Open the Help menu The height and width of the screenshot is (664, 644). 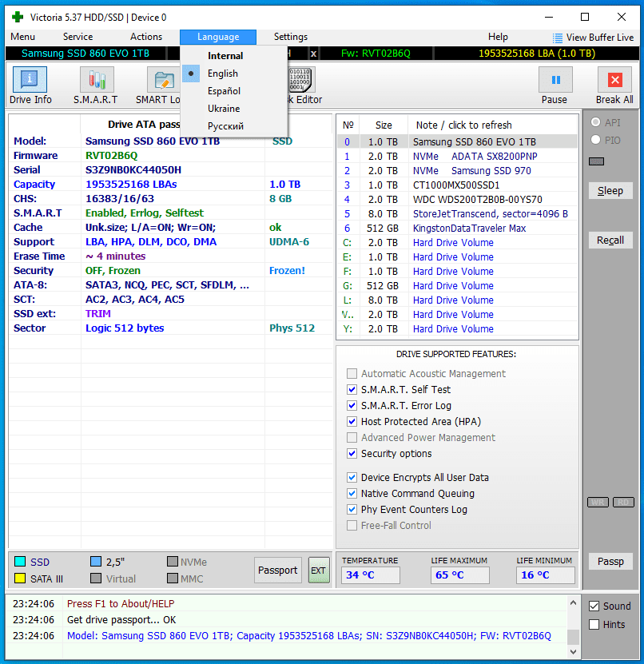498,37
